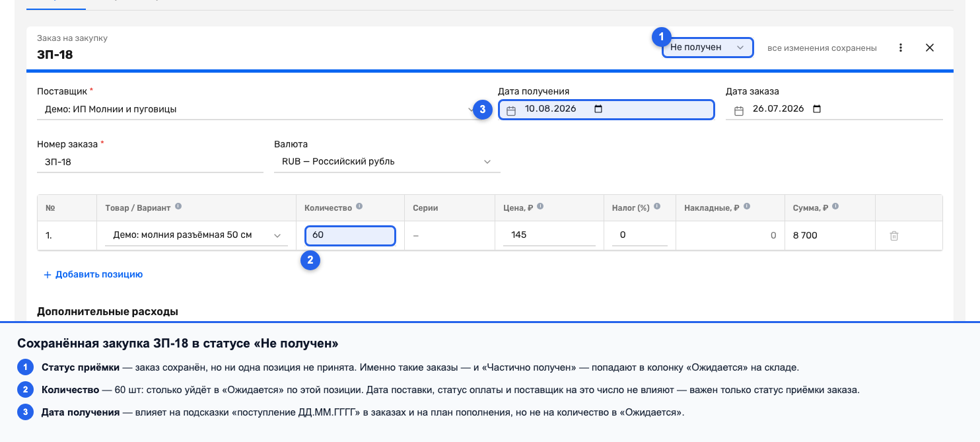Click the Накладные cell value 0
This screenshot has height=442, width=980.
point(773,235)
